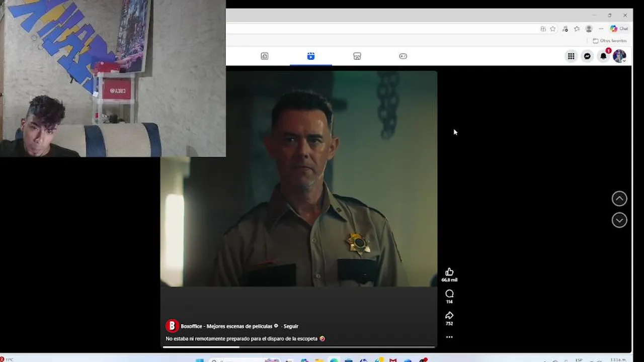
Task: Open split screen icon in address bar
Action: [x=543, y=29]
